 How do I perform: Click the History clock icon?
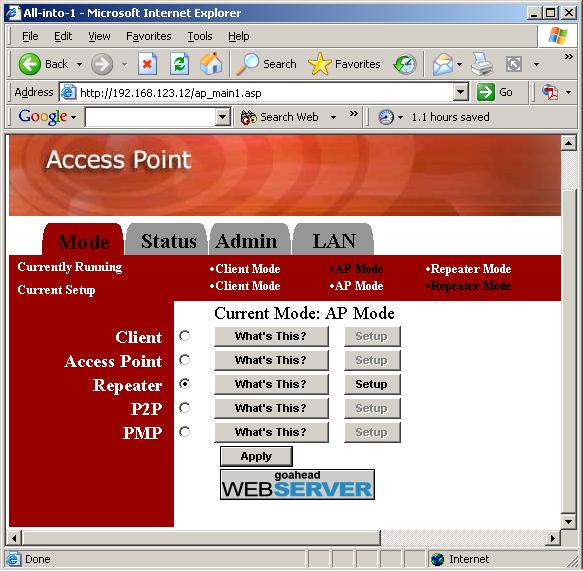click(x=405, y=65)
